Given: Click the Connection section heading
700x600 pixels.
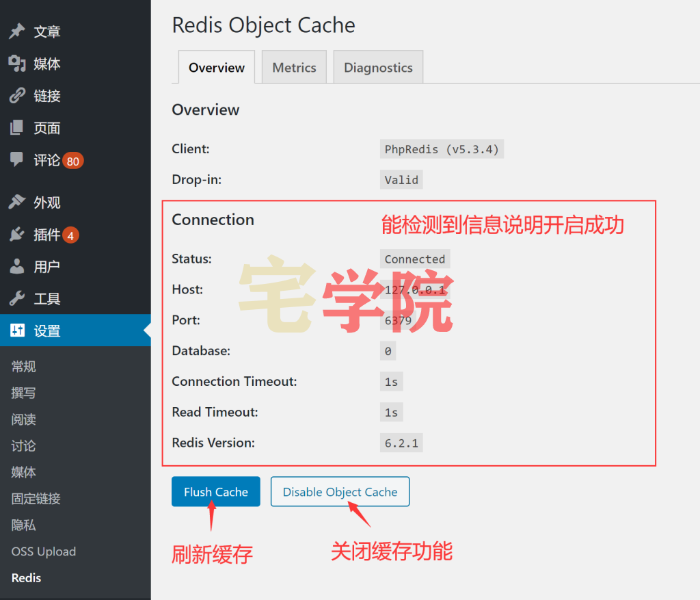Looking at the screenshot, I should coord(213,220).
